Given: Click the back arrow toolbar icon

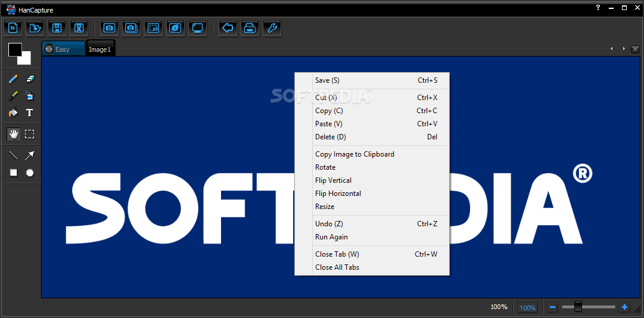Looking at the screenshot, I should click(x=228, y=28).
